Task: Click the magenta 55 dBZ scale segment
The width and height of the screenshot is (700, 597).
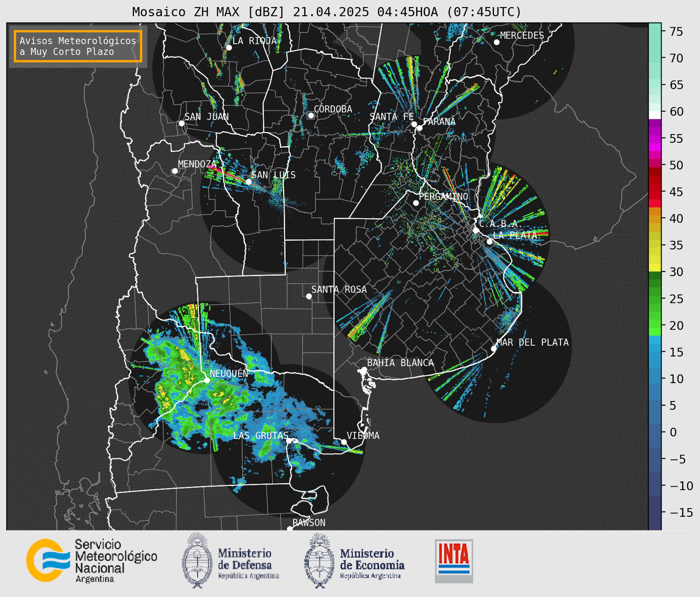Action: (x=655, y=138)
